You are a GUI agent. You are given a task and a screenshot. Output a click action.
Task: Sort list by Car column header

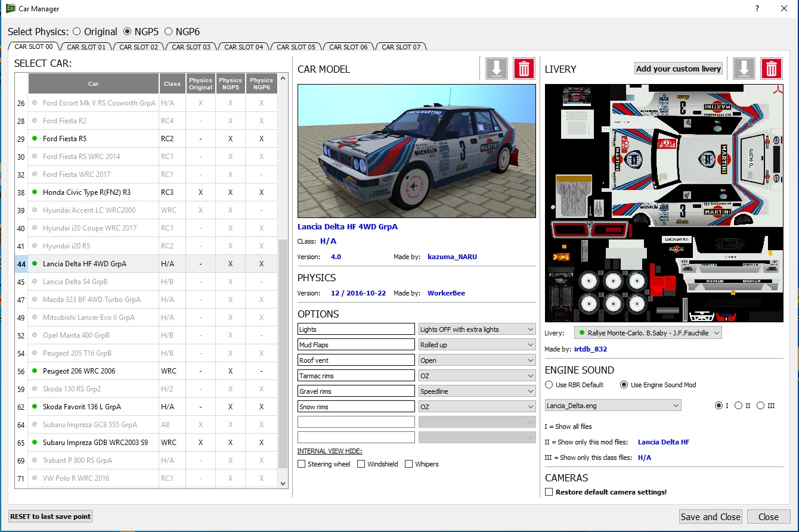click(x=94, y=84)
